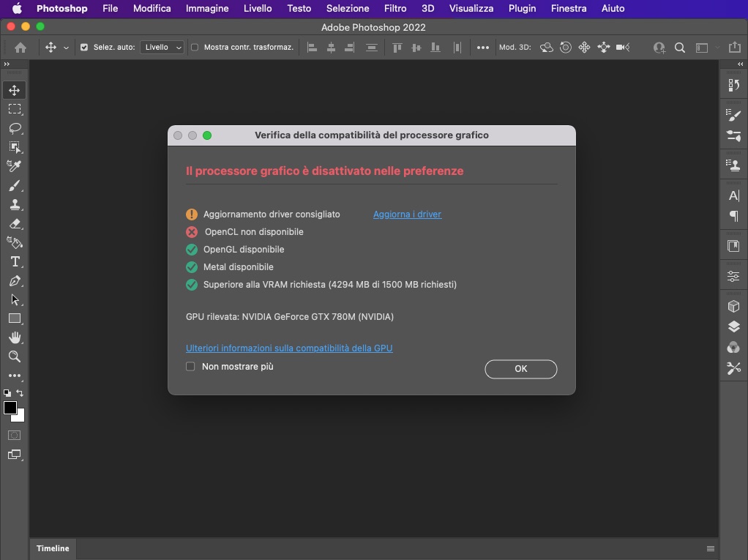
Task: Select the Lasso tool
Action: click(x=15, y=128)
